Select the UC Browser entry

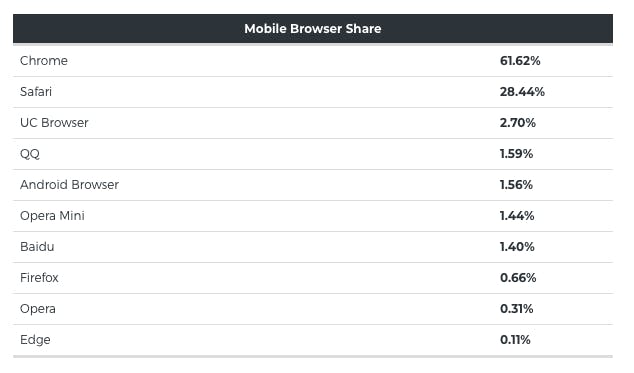tap(54, 123)
